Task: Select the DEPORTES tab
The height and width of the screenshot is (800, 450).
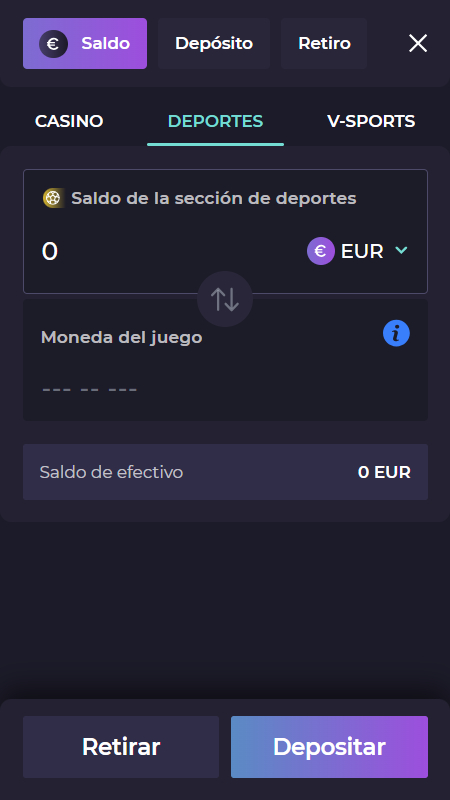Action: [215, 121]
